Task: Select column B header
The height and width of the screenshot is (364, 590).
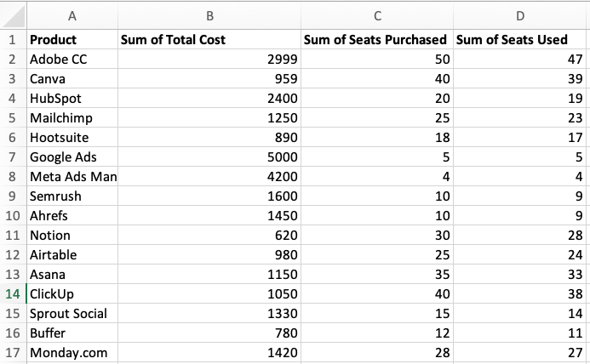Action: pos(209,14)
